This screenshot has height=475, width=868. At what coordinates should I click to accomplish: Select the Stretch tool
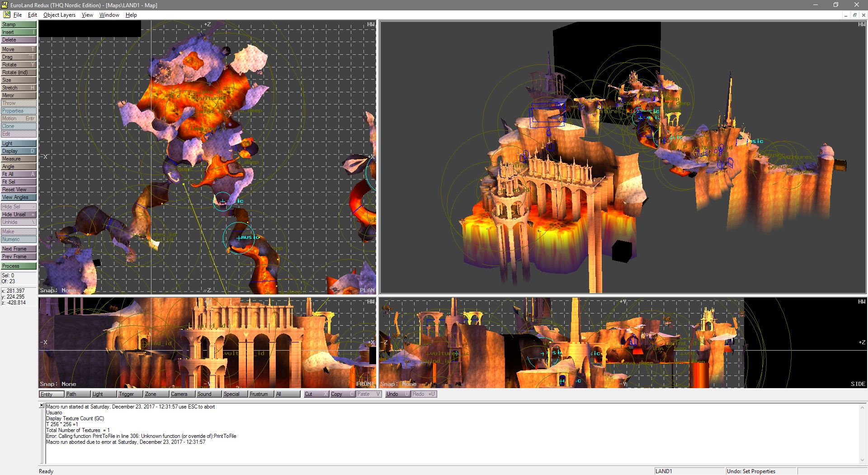(18, 87)
